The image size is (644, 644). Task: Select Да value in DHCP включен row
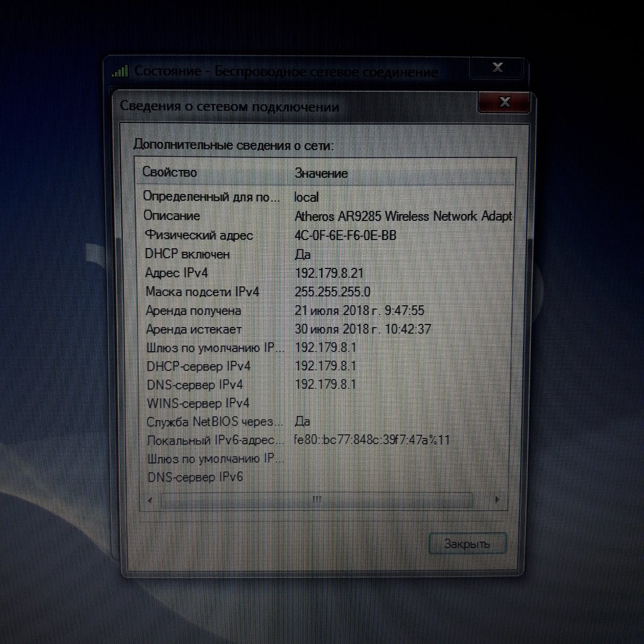(303, 255)
